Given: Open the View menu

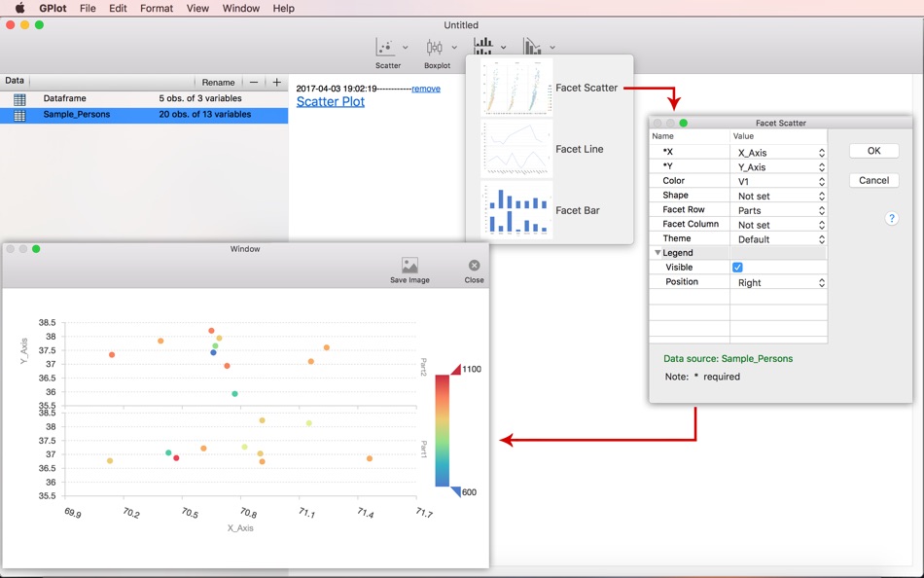Looking at the screenshot, I should pos(197,8).
